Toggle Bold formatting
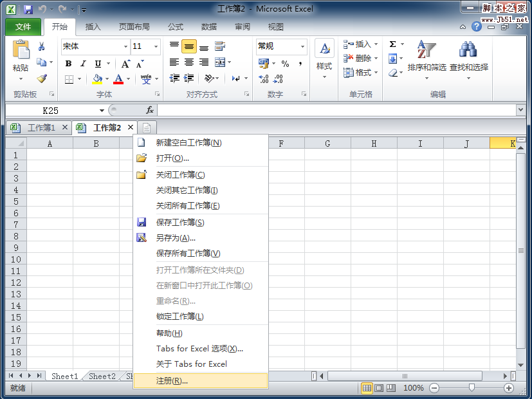This screenshot has width=532, height=399. [69, 64]
